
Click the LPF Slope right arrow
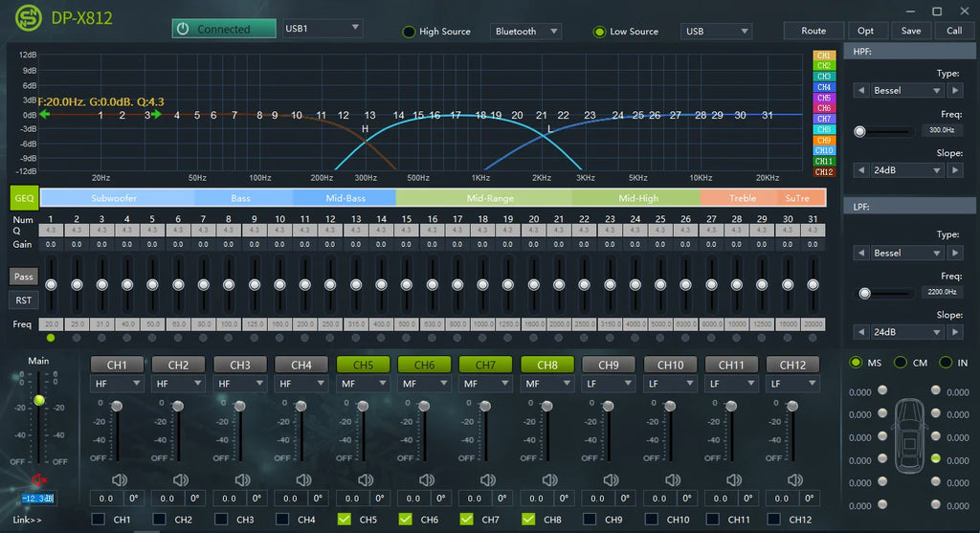coord(955,332)
